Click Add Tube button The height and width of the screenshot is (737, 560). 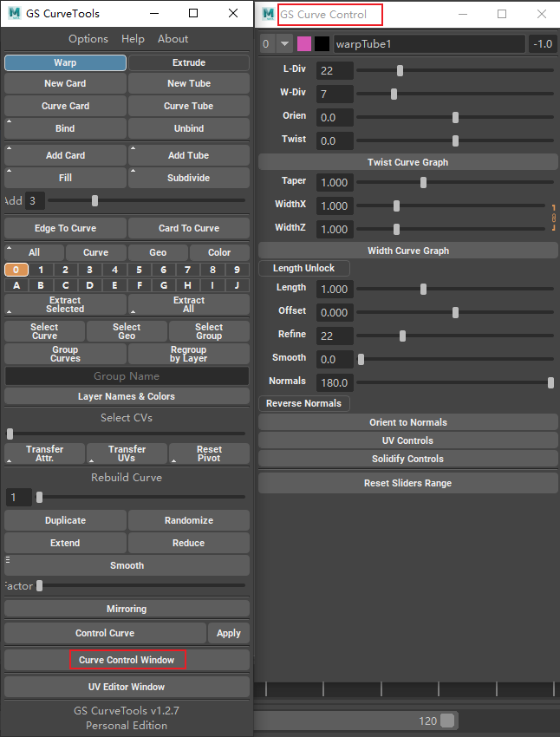pyautogui.click(x=189, y=155)
